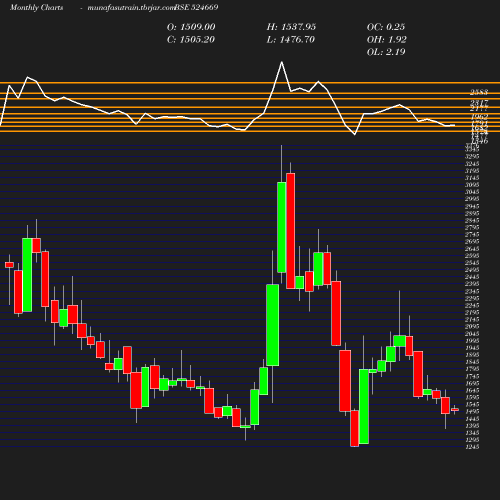Click the 3095 price axis label

click(472, 185)
